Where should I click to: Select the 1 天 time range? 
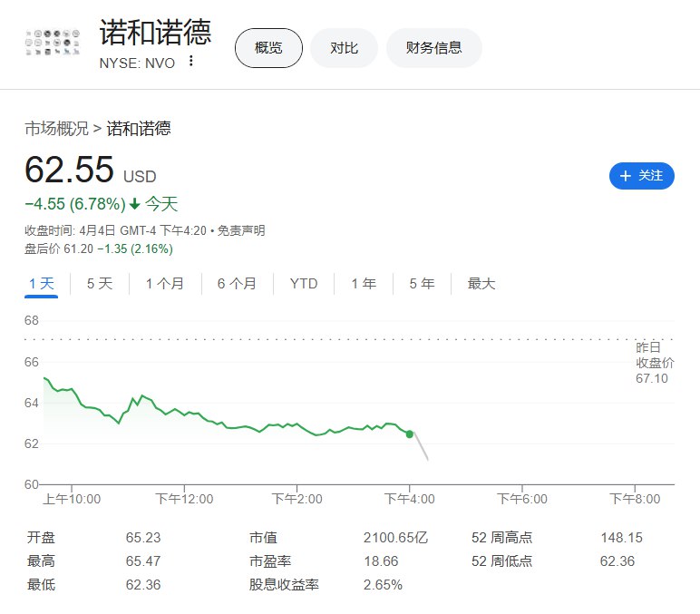[41, 284]
